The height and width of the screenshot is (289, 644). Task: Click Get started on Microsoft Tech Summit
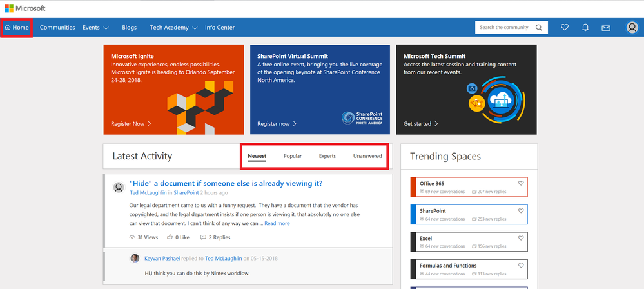click(x=420, y=123)
